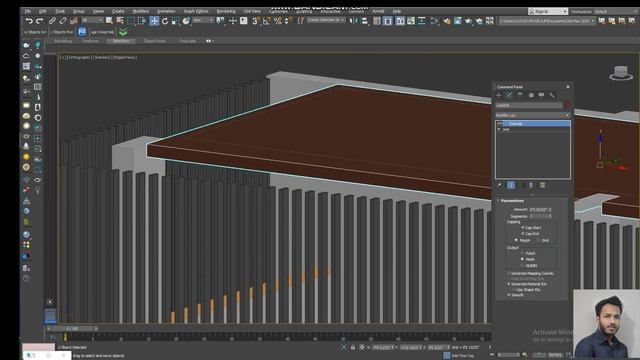Click the Undo arrow in the toolbar
Screen dimensions: 640x360
[x=29, y=21]
